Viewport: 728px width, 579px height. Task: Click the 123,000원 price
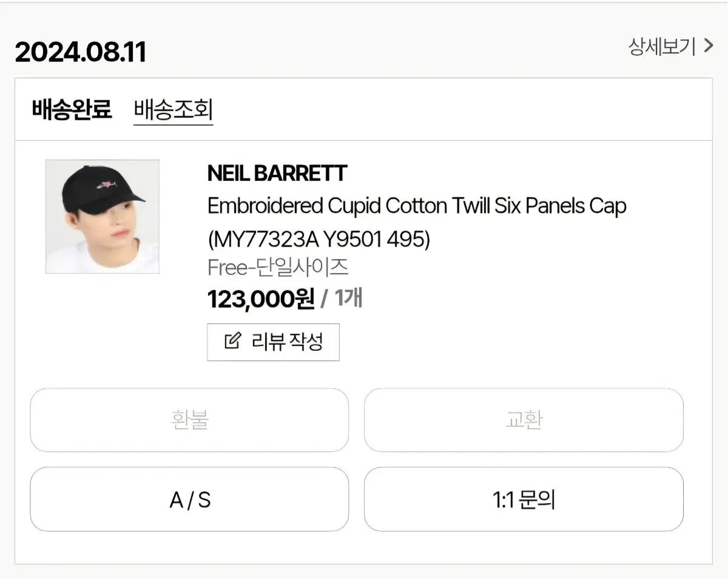click(261, 299)
